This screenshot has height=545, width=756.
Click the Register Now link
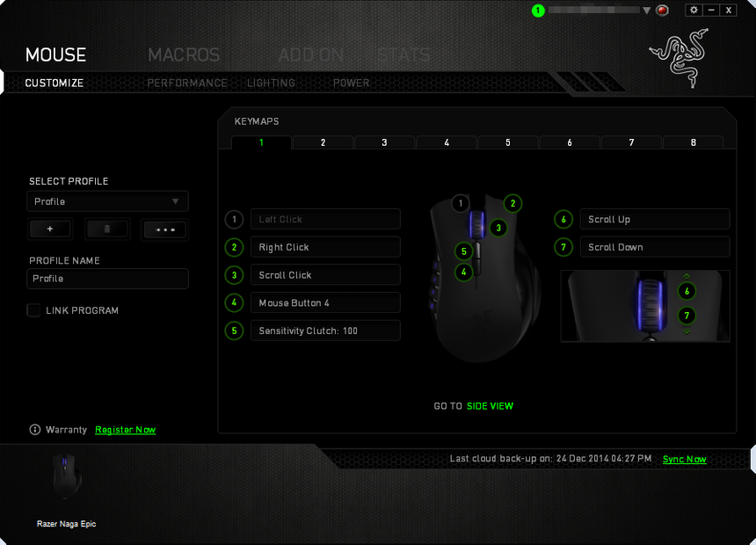coord(125,430)
